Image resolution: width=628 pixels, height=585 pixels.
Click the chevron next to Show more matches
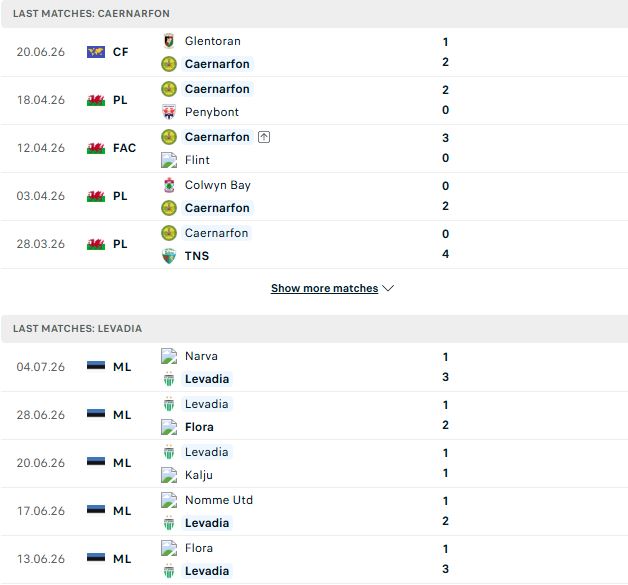point(388,288)
